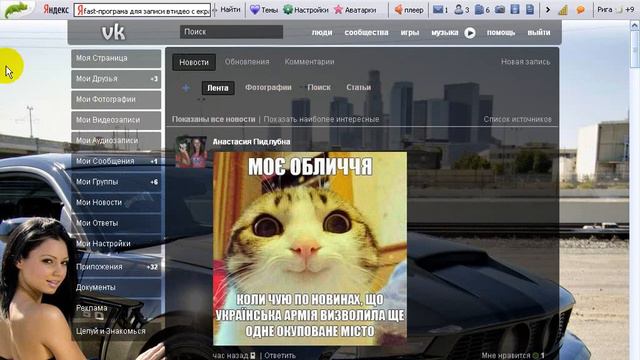Click Новая запись link
Screen dimensions: 640x360
(526, 62)
